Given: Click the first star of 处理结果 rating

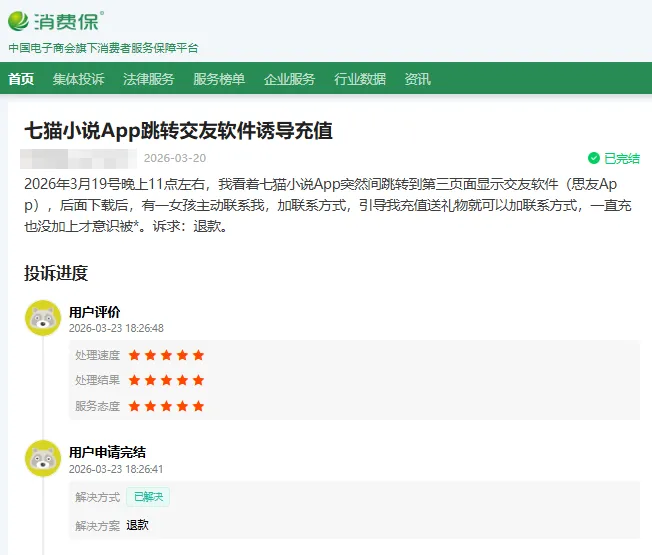Looking at the screenshot, I should click(x=134, y=380).
